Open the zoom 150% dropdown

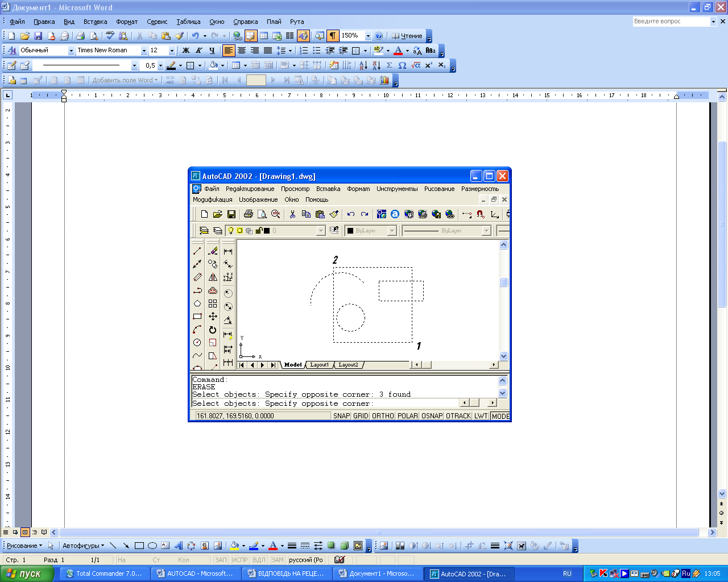(368, 36)
